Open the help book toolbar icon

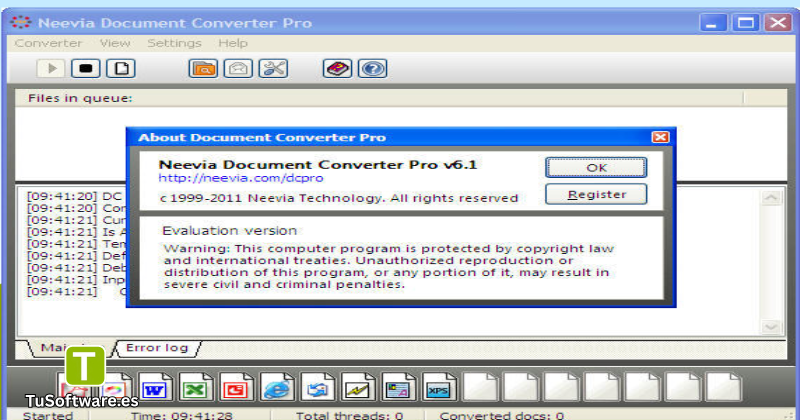[x=337, y=68]
